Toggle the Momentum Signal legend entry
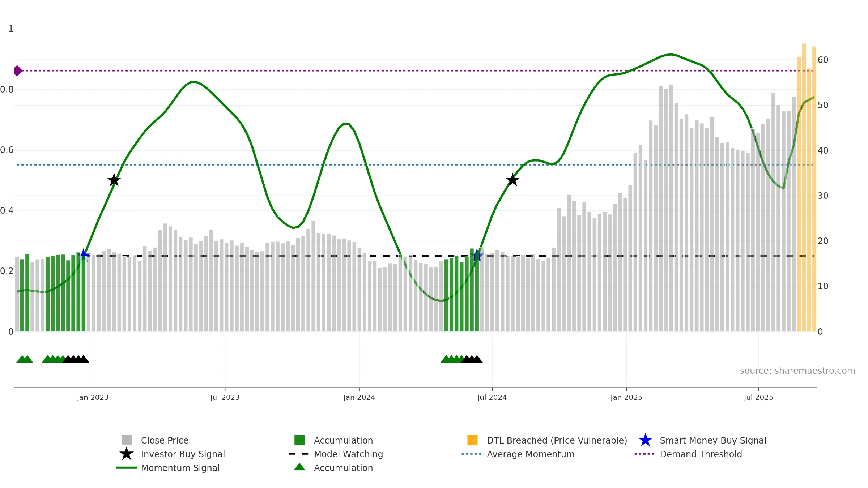 (x=168, y=468)
